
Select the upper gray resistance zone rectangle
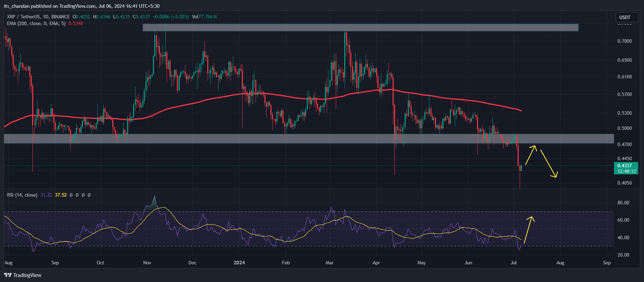(x=360, y=28)
